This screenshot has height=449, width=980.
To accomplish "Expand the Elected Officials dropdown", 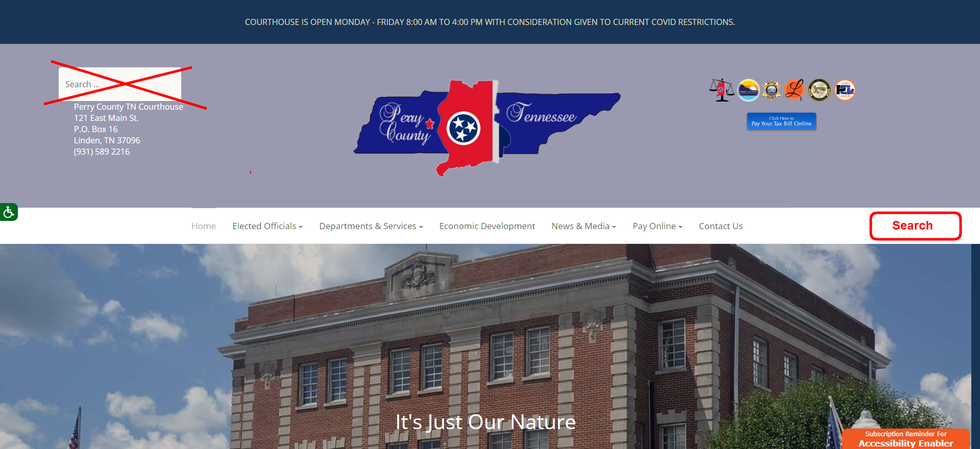I will point(267,226).
